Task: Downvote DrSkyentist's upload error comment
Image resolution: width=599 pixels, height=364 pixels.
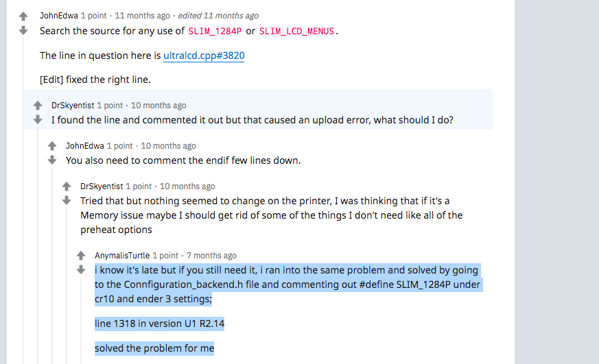Action: pyautogui.click(x=38, y=120)
